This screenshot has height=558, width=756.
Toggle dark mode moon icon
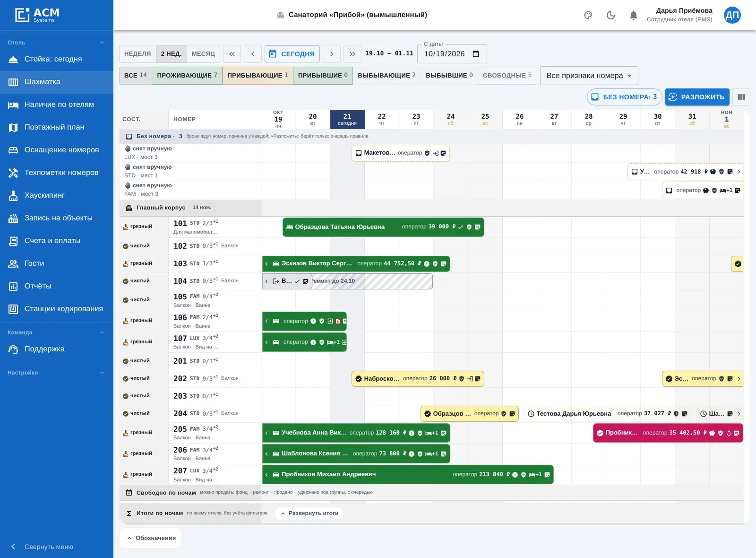coord(611,15)
